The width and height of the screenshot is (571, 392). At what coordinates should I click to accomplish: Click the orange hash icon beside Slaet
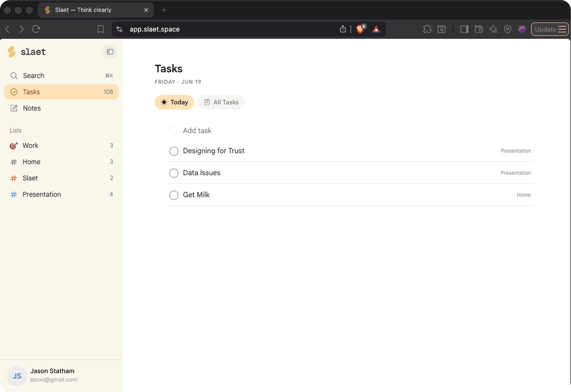click(x=14, y=178)
